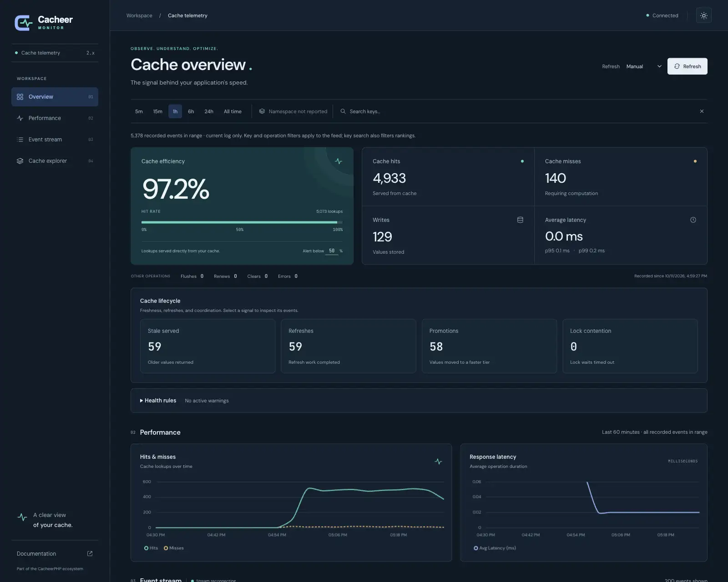The height and width of the screenshot is (582, 728).
Task: Click the Performance pulse icon in sidebar
Action: 20,118
